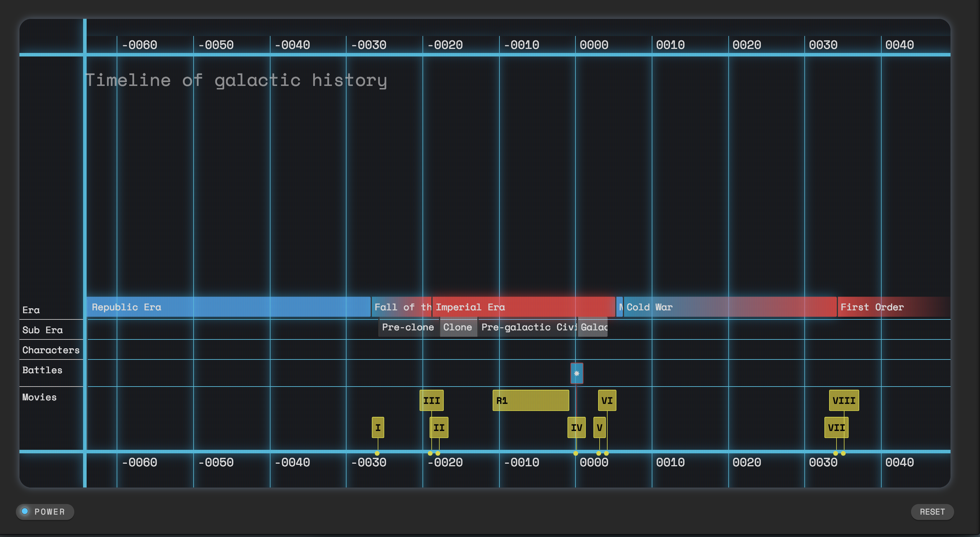Click top axis label -0010
The height and width of the screenshot is (537, 980).
(x=522, y=45)
